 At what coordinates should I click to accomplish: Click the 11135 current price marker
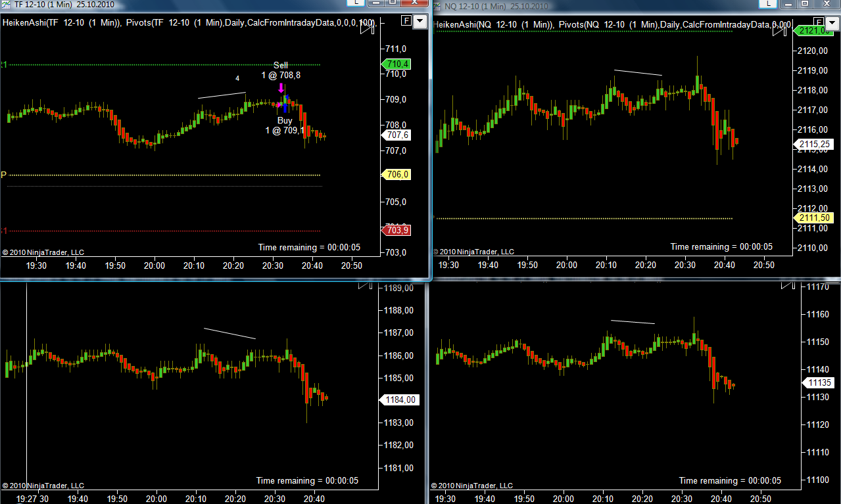click(x=819, y=382)
